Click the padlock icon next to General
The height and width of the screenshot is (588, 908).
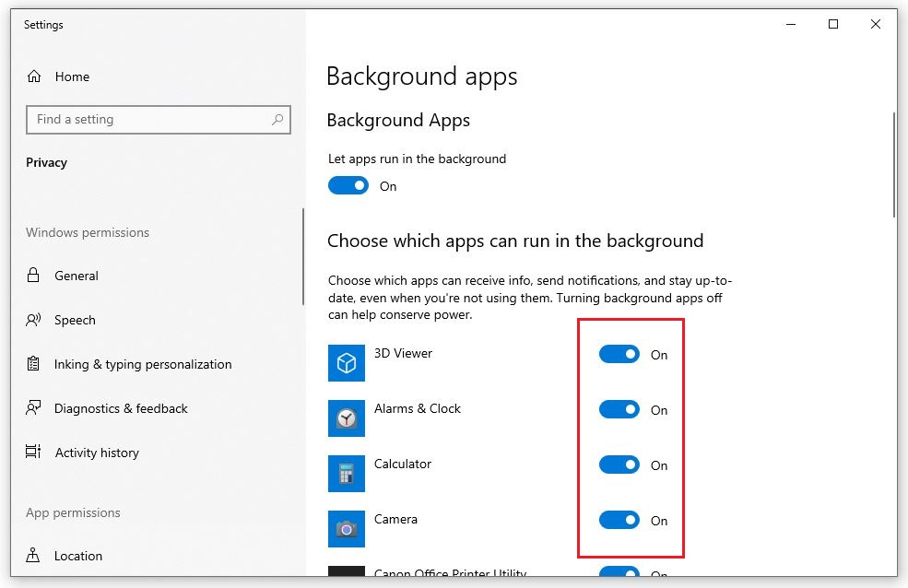35,276
